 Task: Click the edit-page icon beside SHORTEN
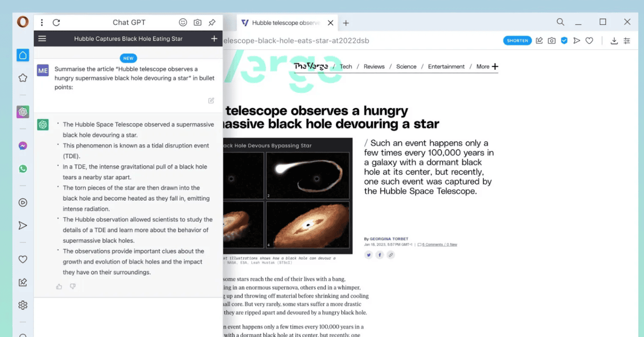539,41
